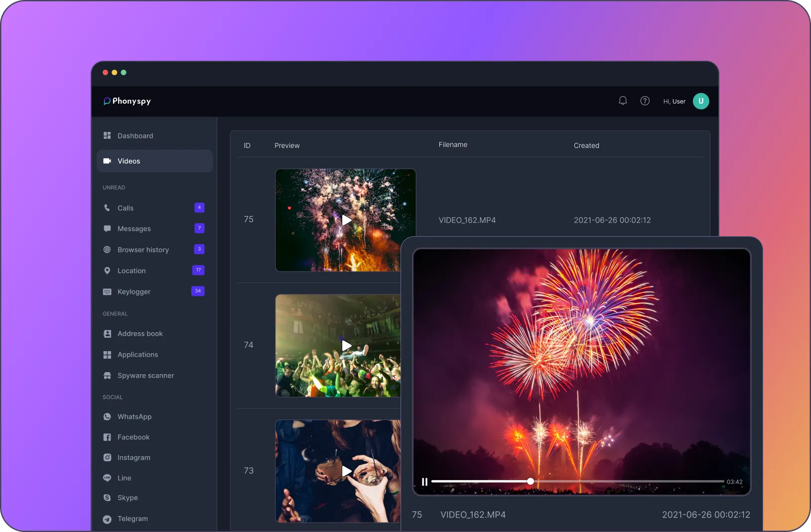Pause the playing fireworks video

pyautogui.click(x=424, y=482)
